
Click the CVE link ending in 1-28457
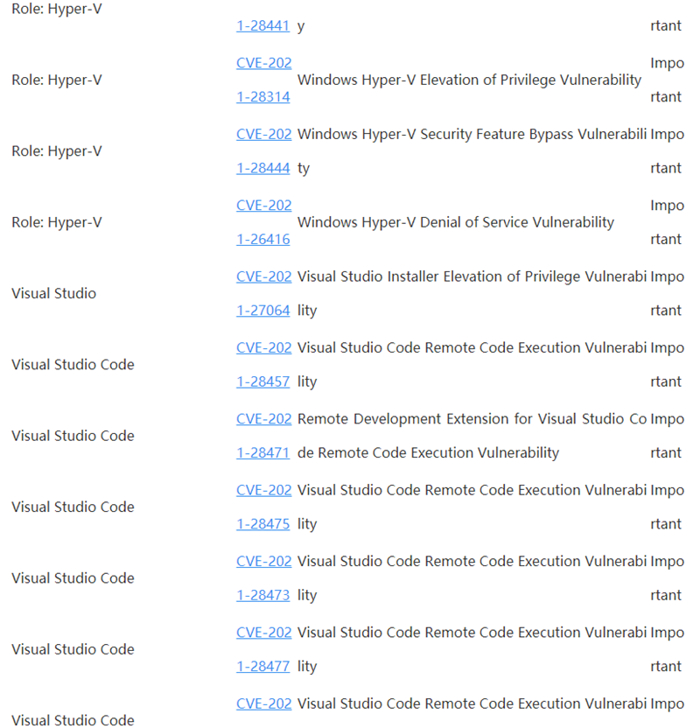(262, 381)
